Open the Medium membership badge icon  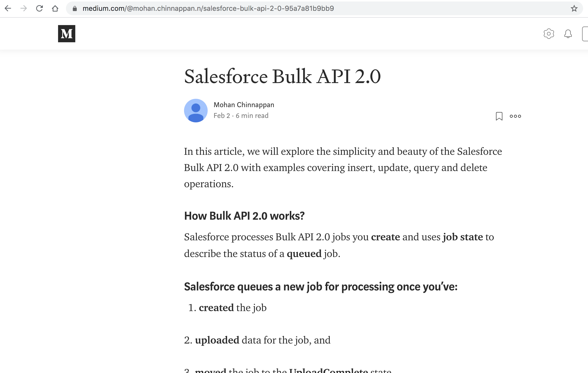click(549, 34)
